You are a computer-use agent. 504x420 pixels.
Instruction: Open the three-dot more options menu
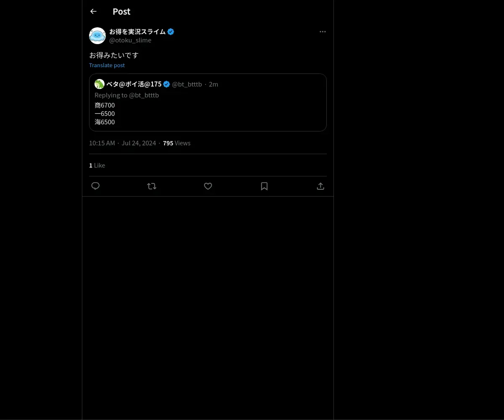point(323,31)
